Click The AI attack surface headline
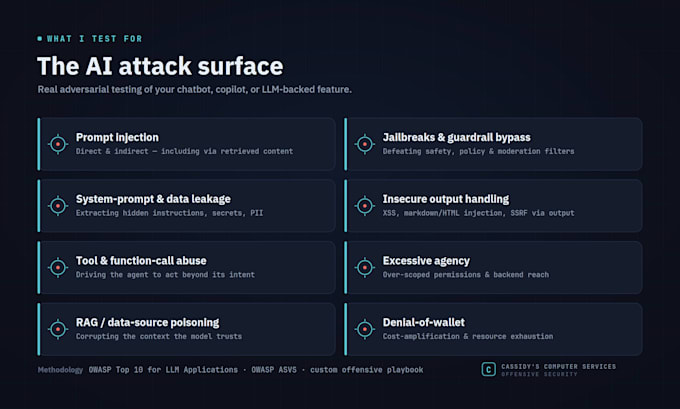Image resolution: width=680 pixels, height=409 pixels. point(160,66)
